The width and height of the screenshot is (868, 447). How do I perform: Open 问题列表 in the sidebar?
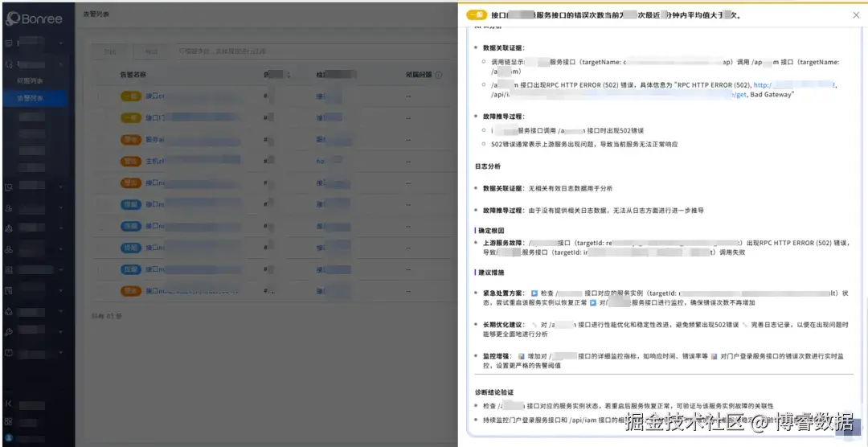pos(30,81)
